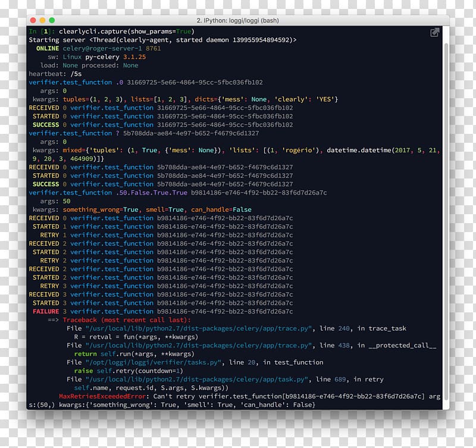Click the red close window button

click(33, 20)
